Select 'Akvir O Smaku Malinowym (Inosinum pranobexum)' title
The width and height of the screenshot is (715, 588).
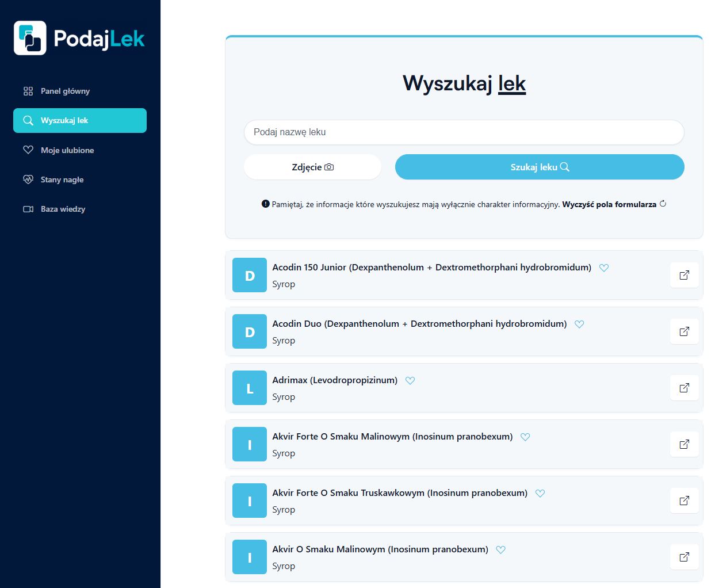380,549
